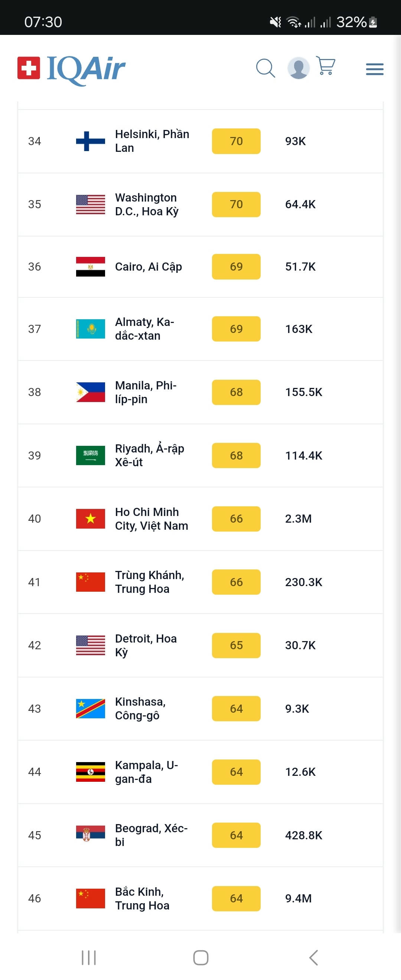Tap the Vietnam flag icon
Screen dimensions: 401x980
click(x=91, y=519)
